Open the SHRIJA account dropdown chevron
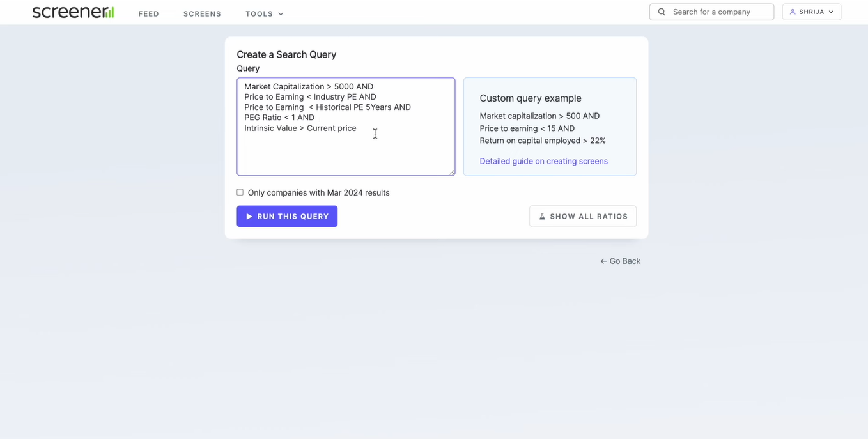868x439 pixels. tap(831, 12)
